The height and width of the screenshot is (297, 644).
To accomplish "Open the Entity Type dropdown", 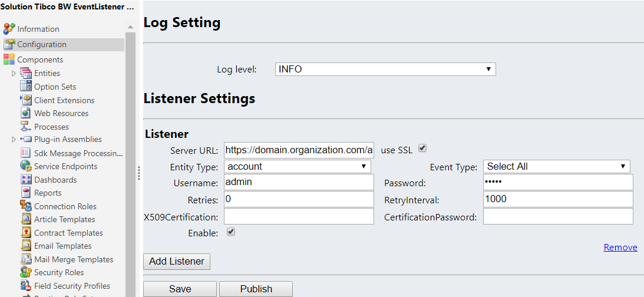I will [298, 166].
